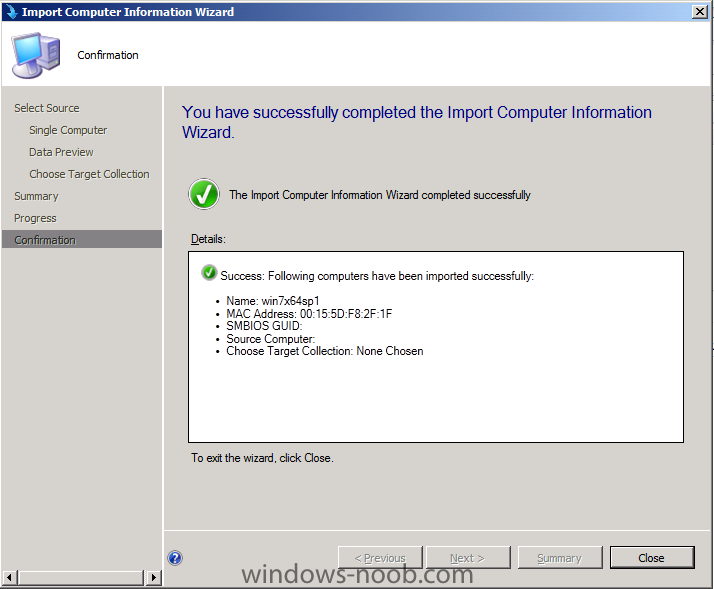714x589 pixels.
Task: Click the sidebar horizontal scrollbar track
Action: click(82, 577)
